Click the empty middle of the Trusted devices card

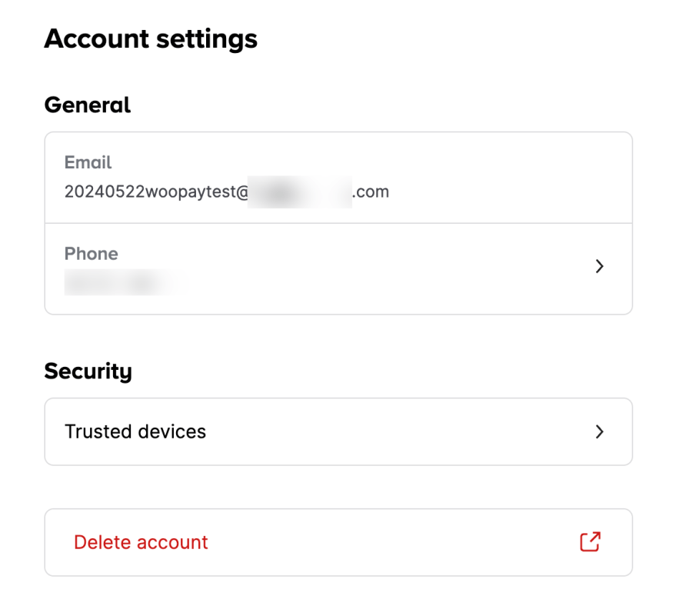click(384, 432)
